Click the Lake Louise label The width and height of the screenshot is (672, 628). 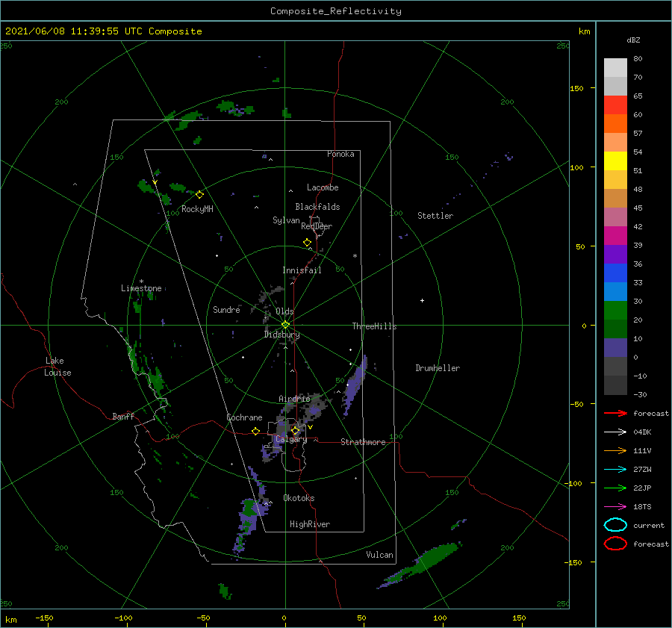tap(57, 367)
